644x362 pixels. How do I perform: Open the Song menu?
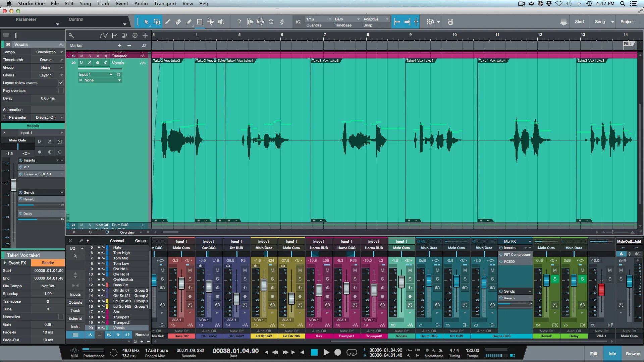[85, 4]
